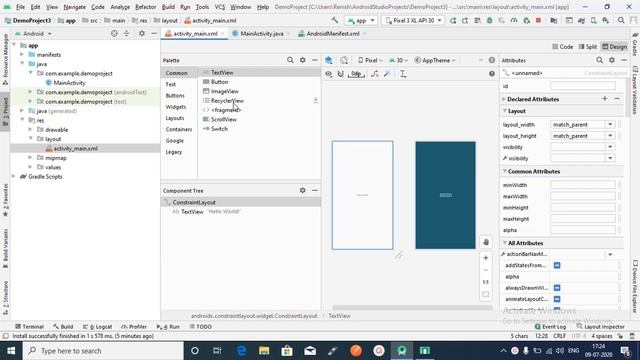This screenshot has height=360, width=640.
Task: Click the design surface help icon
Action: [x=492, y=74]
